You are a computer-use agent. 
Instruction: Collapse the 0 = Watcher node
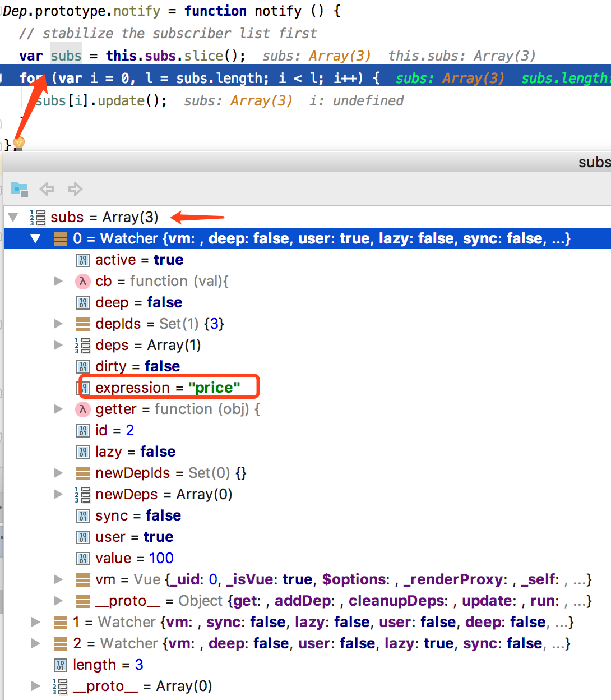[x=35, y=239]
